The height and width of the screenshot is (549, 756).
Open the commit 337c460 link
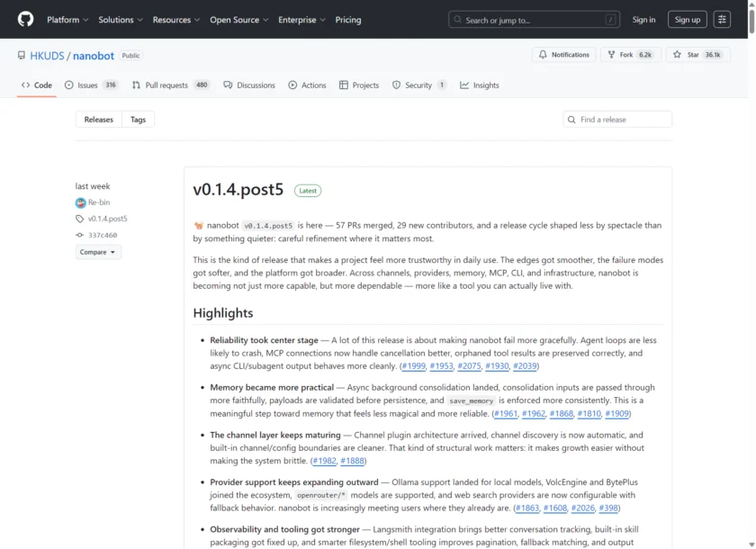point(102,235)
